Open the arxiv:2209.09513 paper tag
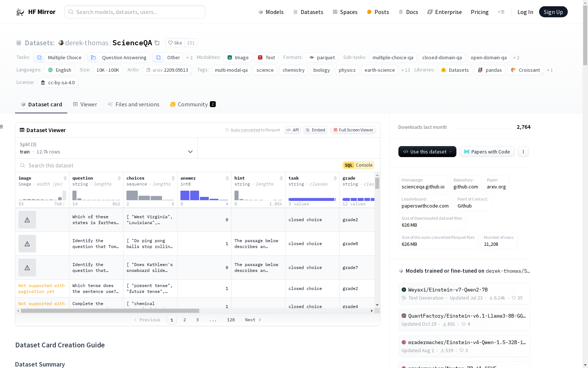The image size is (588, 368). pos(167,70)
